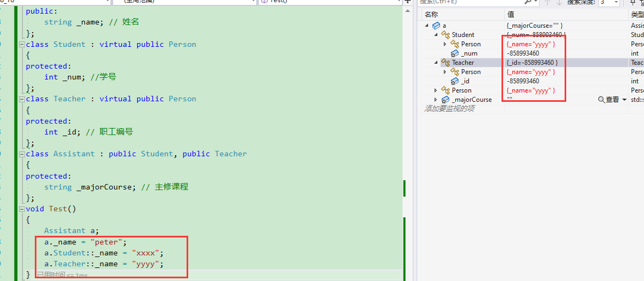Click the type cell int in the _num row

coord(635,53)
